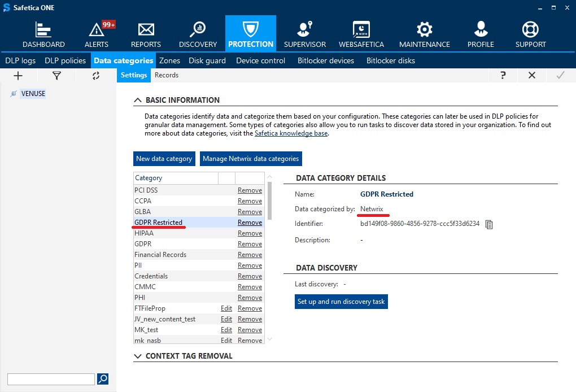Click the refresh arrows icon

click(96, 76)
